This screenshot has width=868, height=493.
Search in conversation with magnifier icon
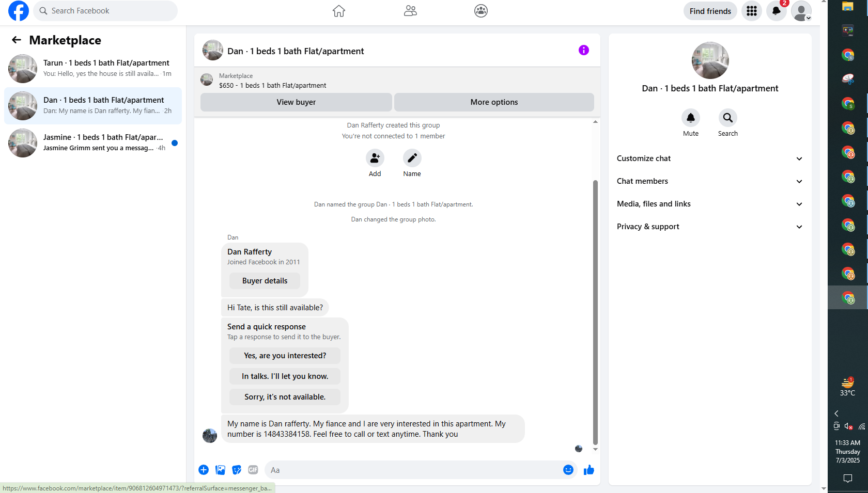[x=728, y=118]
